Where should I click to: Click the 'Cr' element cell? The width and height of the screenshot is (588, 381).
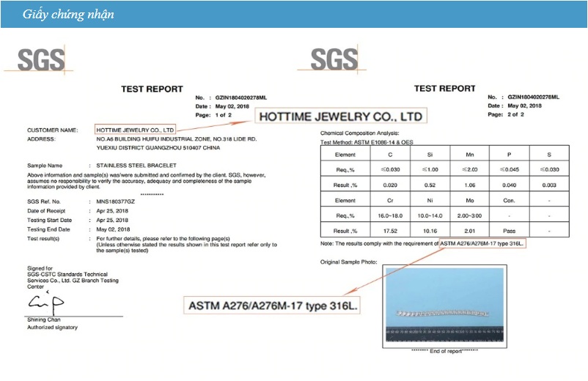[390, 201]
